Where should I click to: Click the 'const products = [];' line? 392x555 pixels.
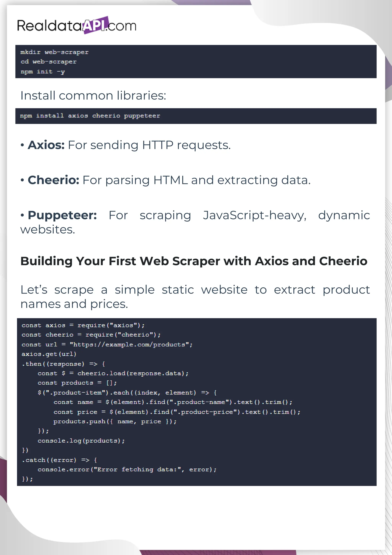[77, 383]
